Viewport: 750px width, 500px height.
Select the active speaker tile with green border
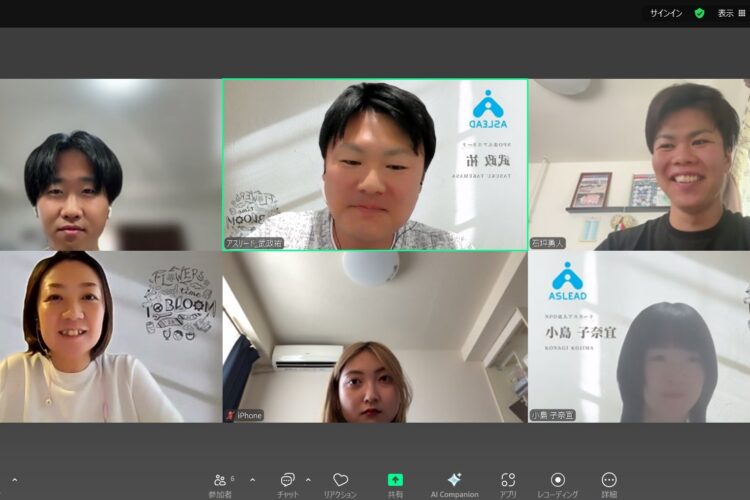pyautogui.click(x=375, y=165)
